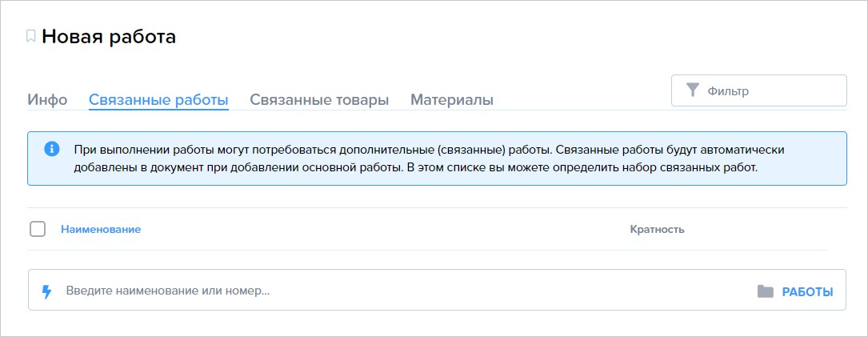The height and width of the screenshot is (337, 868).
Task: Tick the select-all checkbox in table header
Action: coord(37,229)
